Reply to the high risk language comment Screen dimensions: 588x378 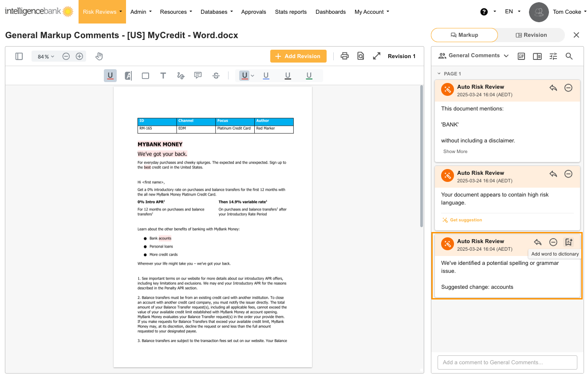click(x=553, y=174)
